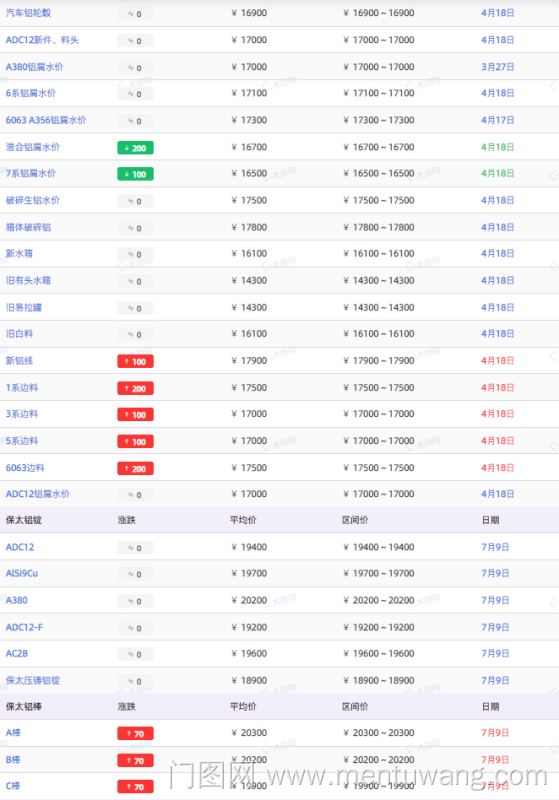Open the 6063 A356铝屑水价 link
The width and height of the screenshot is (559, 800).
46,120
